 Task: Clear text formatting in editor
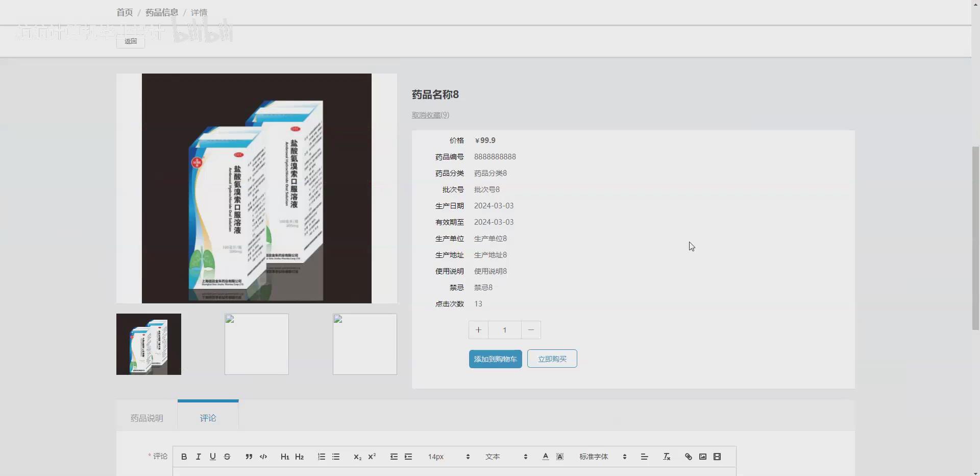tap(667, 457)
